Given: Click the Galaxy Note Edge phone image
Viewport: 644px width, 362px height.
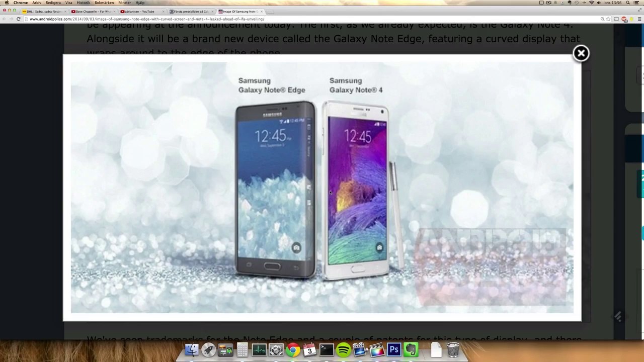Looking at the screenshot, I should [276, 190].
